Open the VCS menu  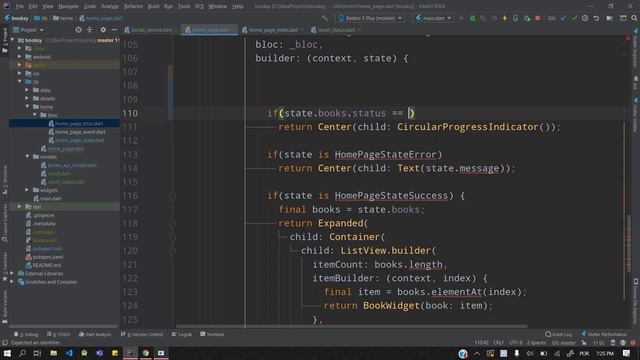[199, 6]
